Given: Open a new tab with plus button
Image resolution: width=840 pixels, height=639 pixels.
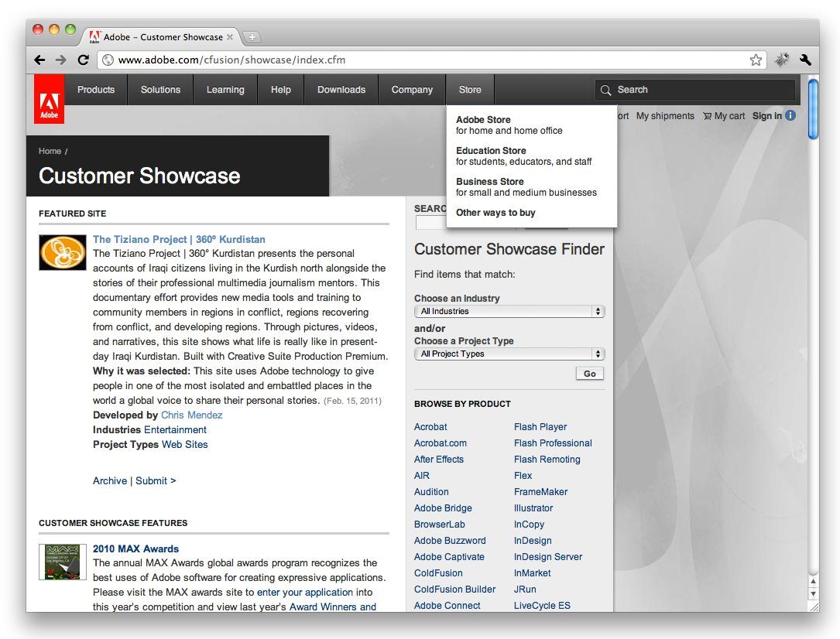Looking at the screenshot, I should tap(252, 37).
